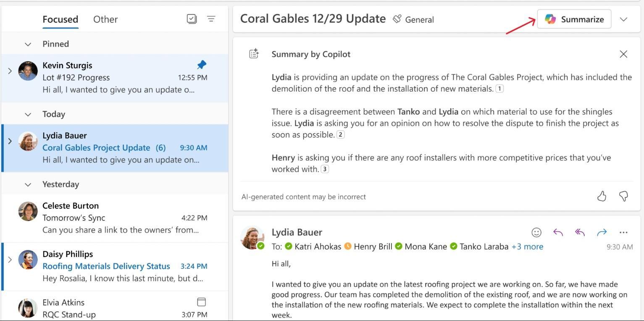Dismiss the Copilot summary
Viewport: 644px width, 321px height.
click(623, 54)
